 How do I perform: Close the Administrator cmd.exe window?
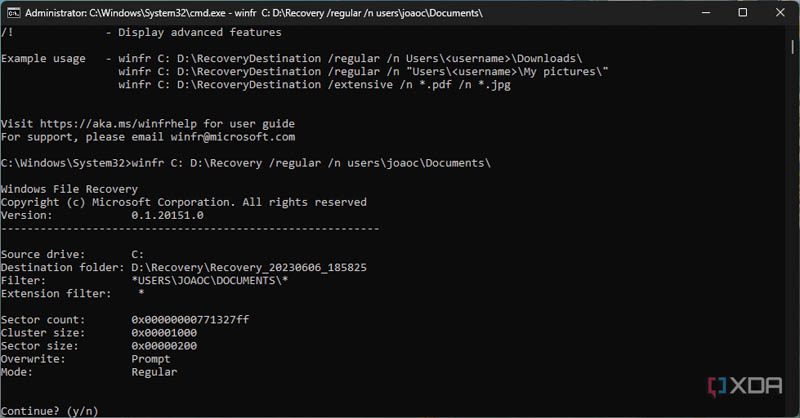(780, 13)
